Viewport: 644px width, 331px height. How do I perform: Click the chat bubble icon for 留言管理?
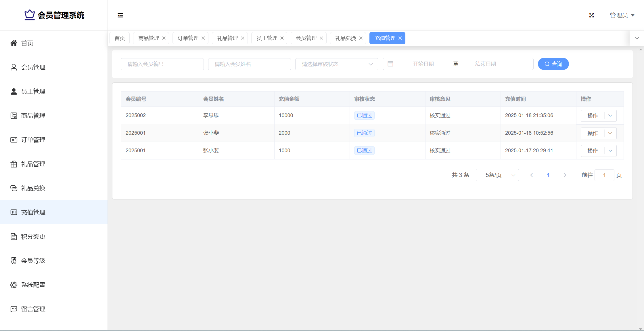pos(14,309)
